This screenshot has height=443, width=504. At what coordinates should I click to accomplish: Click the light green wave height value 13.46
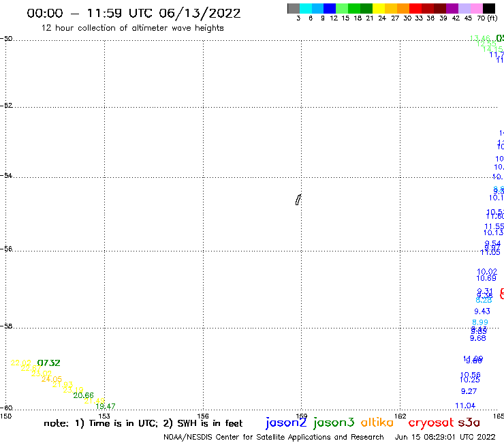(479, 39)
